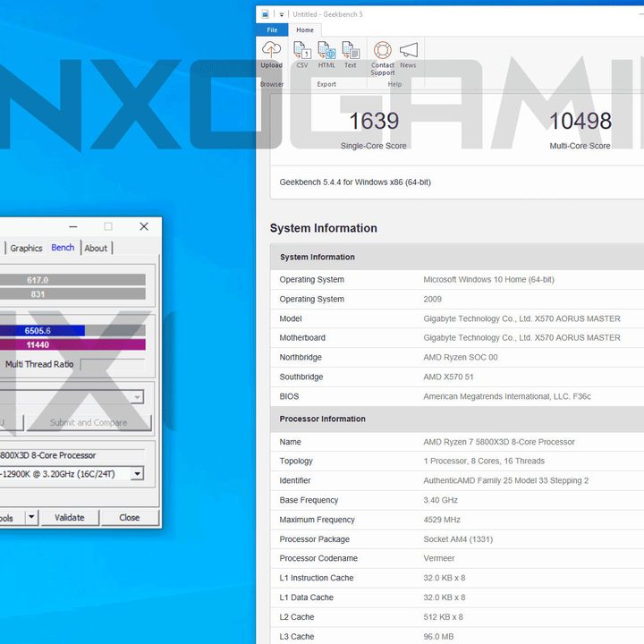Click the Motherboard row value
This screenshot has width=644, height=644.
click(x=521, y=337)
